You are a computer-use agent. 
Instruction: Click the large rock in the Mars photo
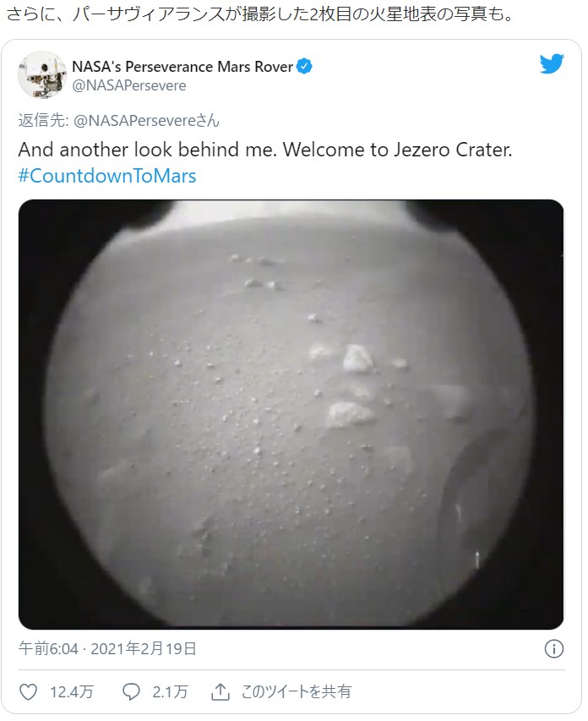(357, 358)
